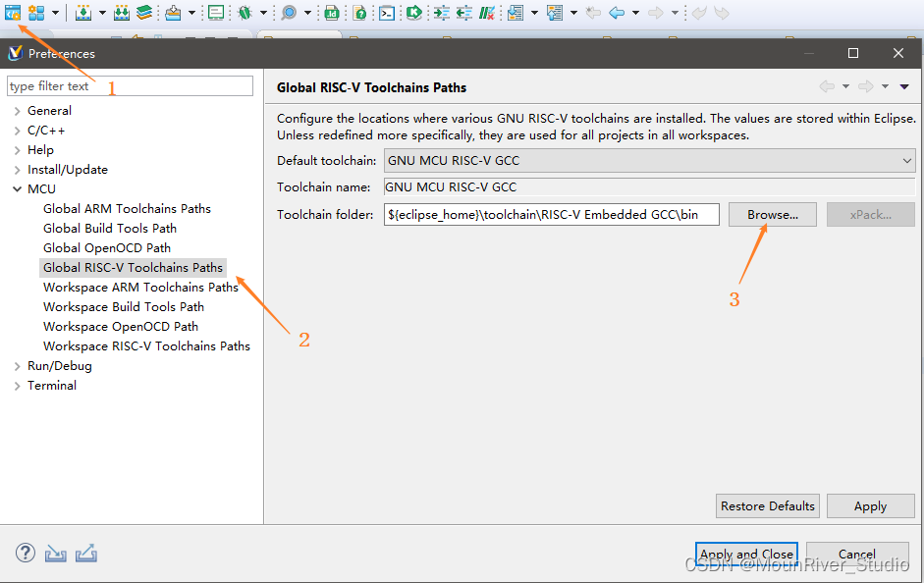
Task: Click the green stripes red-X toolbar icon
Action: click(x=487, y=13)
